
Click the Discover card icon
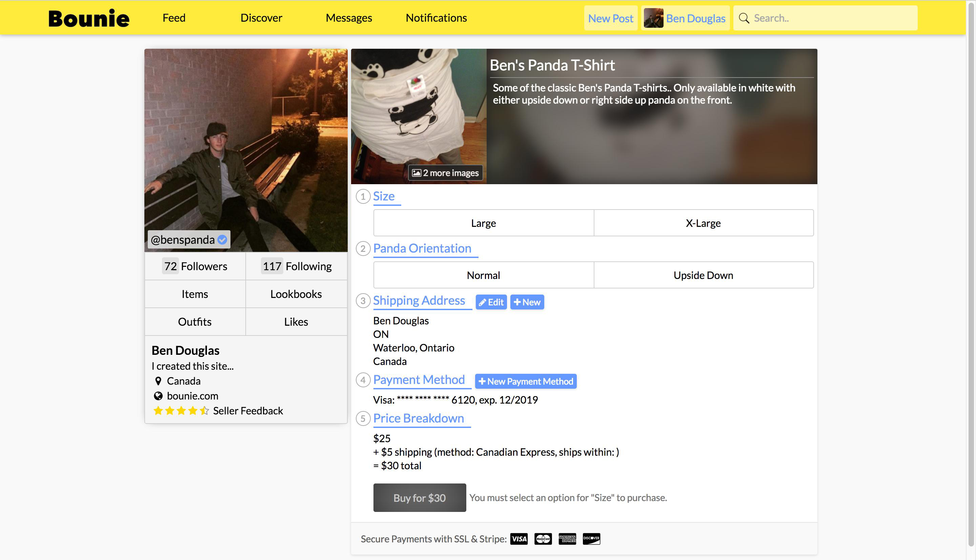[x=591, y=539]
